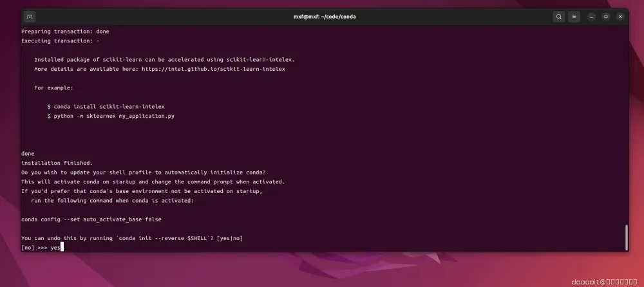
Task: Click the Executing transaction line
Action: click(x=61, y=41)
